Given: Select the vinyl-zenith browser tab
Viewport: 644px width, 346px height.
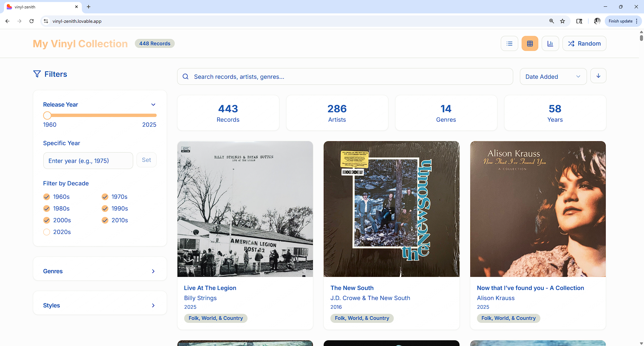Looking at the screenshot, I should pos(40,7).
